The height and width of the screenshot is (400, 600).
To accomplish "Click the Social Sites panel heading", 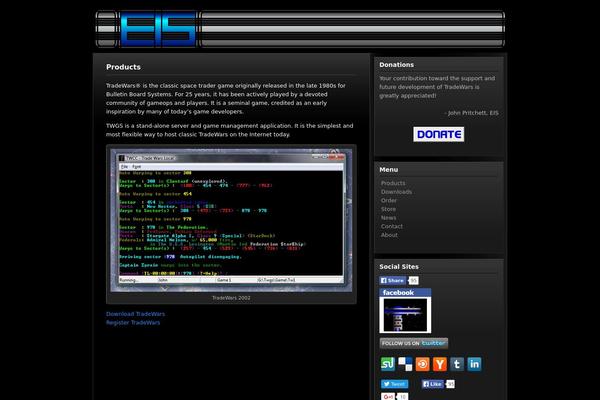I will tap(399, 266).
